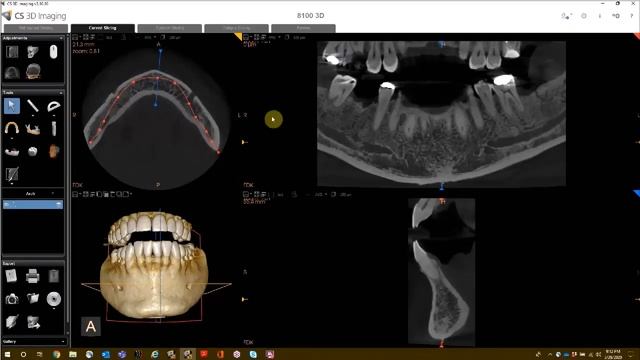This screenshot has height=360, width=640.
Task: Open axial view layout dropdown in top-left viewport
Action: [x=76, y=37]
